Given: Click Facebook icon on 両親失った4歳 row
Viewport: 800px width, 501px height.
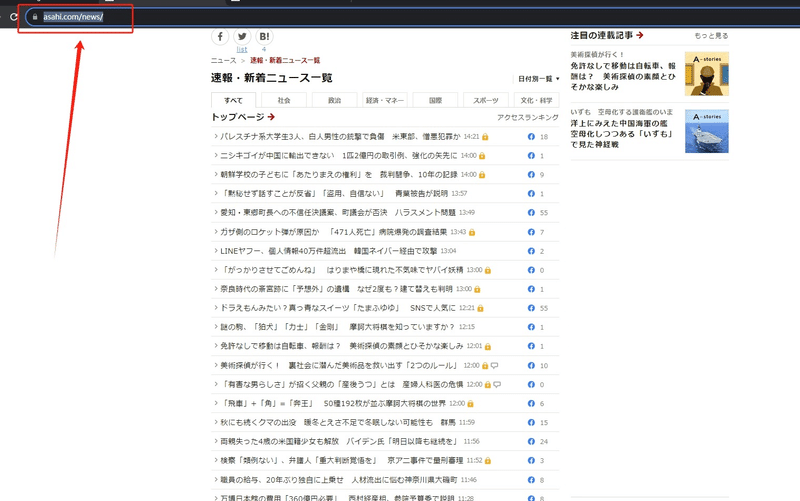Looking at the screenshot, I should 531,441.
